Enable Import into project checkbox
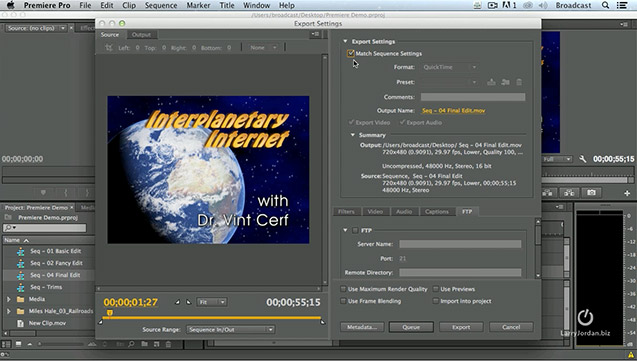Image resolution: width=637 pixels, height=361 pixels. pyautogui.click(x=436, y=301)
